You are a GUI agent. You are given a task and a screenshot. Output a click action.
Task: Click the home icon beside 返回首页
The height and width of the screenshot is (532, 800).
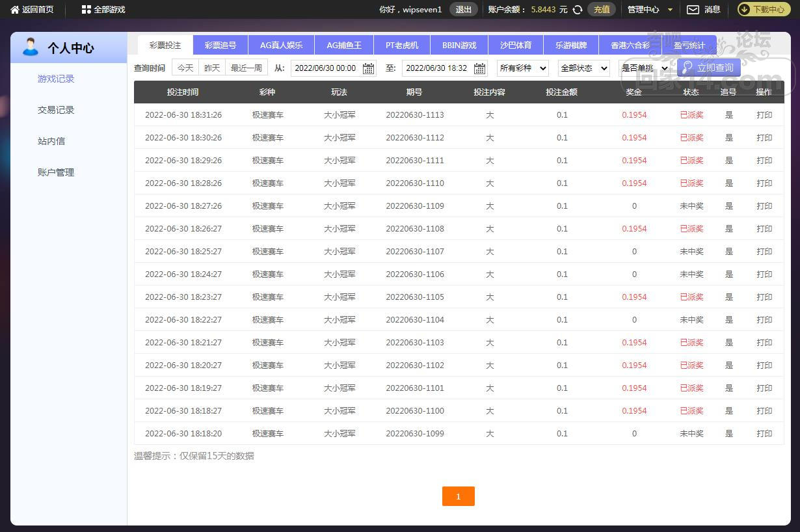[15, 10]
